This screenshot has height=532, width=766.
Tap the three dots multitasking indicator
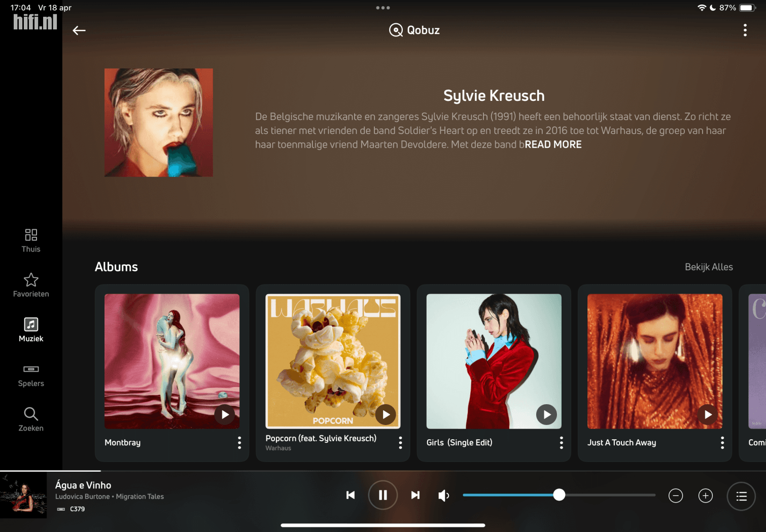383,8
